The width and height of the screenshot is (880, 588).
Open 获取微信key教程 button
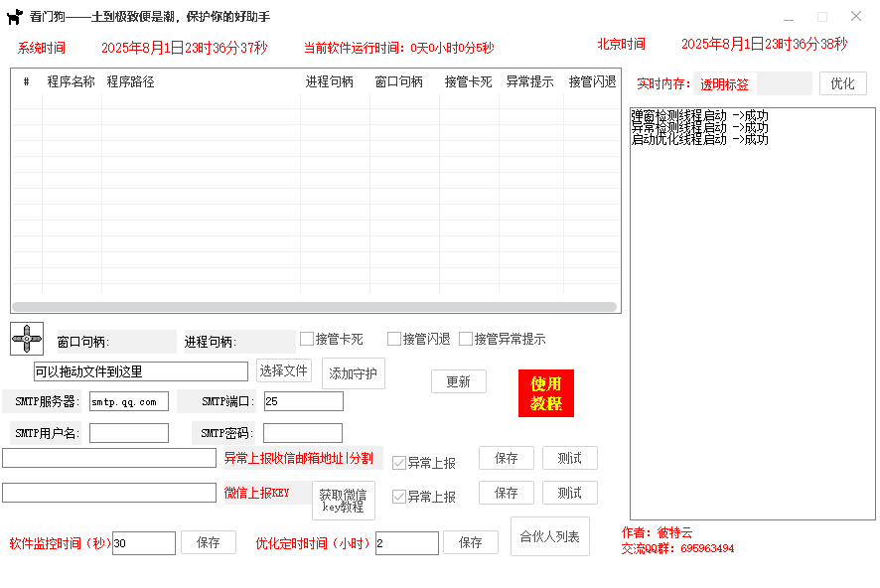(x=344, y=500)
